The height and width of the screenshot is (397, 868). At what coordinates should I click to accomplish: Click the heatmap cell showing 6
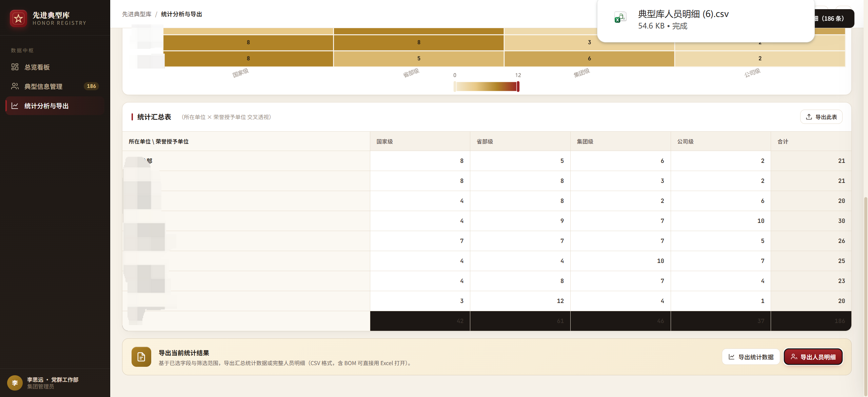(589, 58)
